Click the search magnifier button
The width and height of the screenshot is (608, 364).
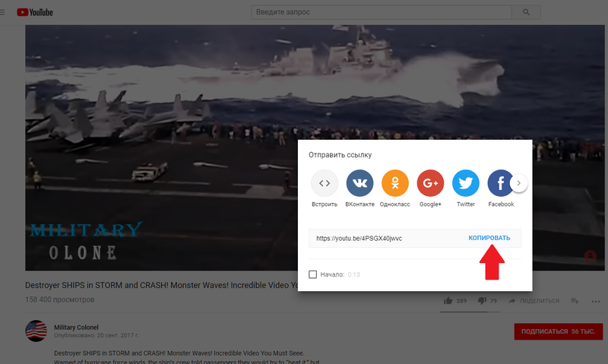526,12
